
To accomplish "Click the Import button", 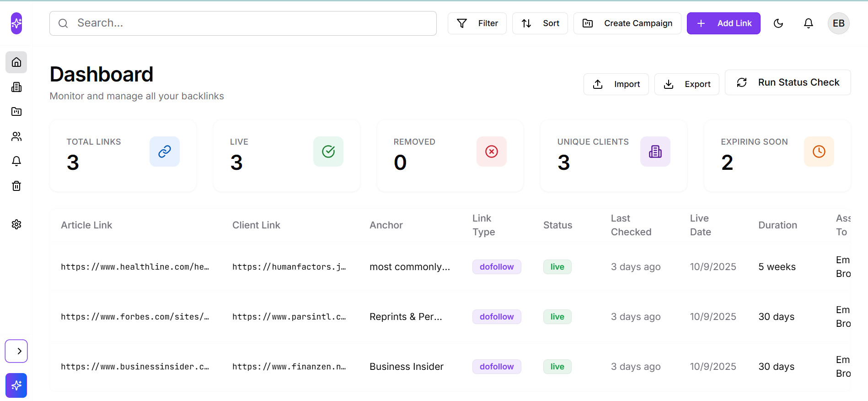I will click(x=616, y=84).
